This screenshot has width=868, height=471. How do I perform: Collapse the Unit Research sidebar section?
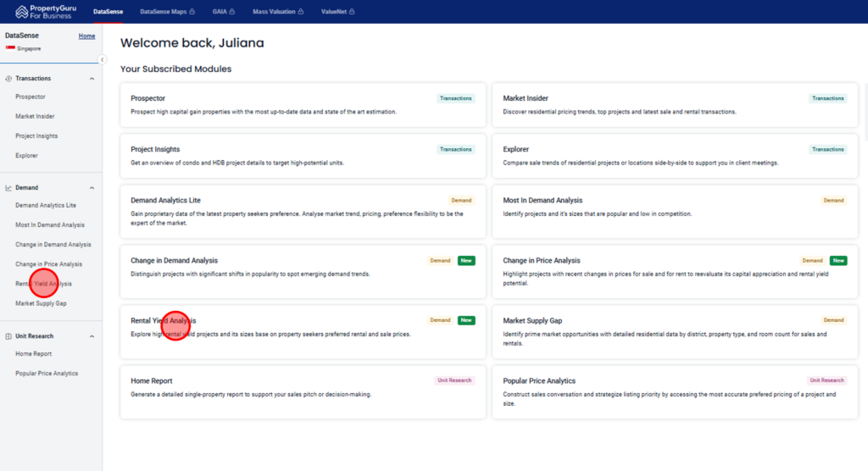click(x=92, y=336)
